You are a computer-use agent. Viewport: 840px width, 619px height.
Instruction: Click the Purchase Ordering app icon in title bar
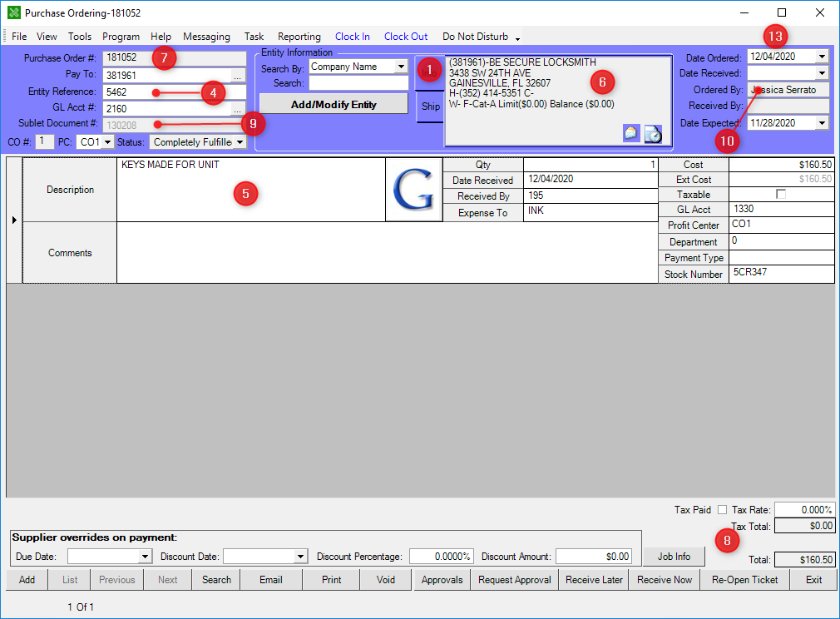click(x=14, y=12)
